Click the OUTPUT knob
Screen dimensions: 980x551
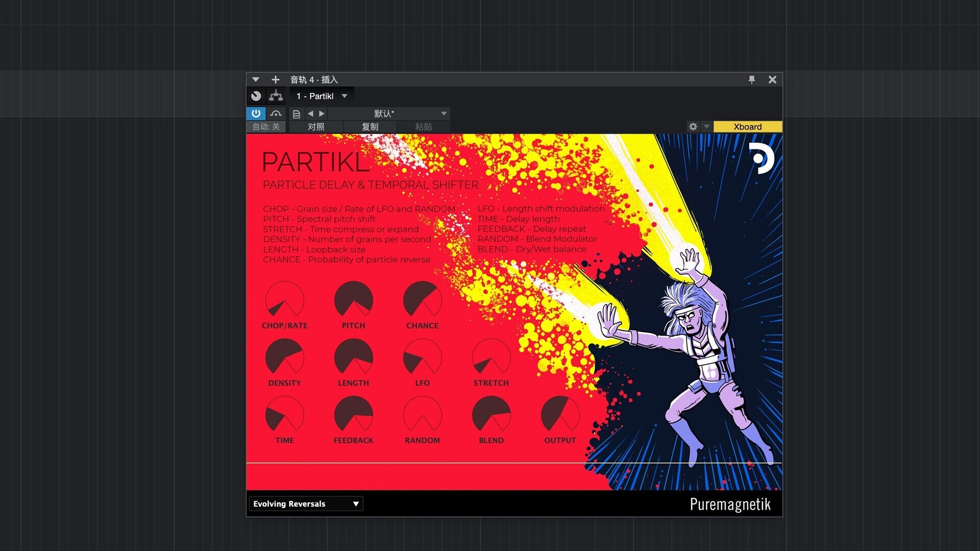click(x=560, y=415)
